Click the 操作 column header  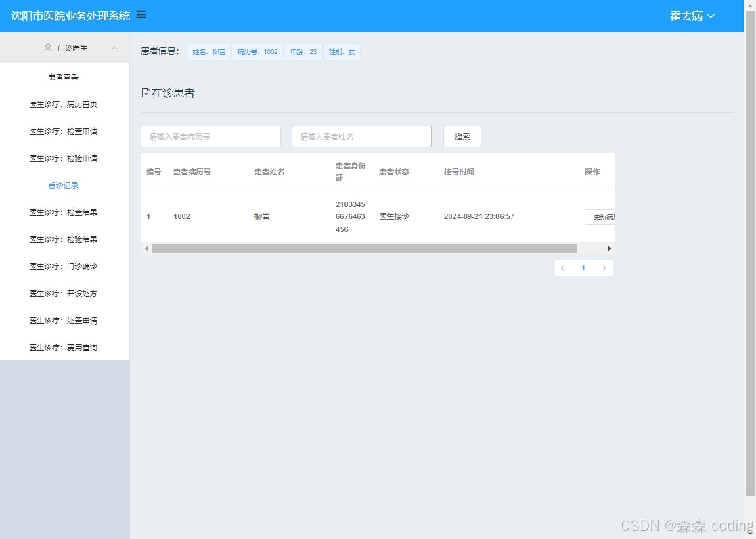[592, 172]
